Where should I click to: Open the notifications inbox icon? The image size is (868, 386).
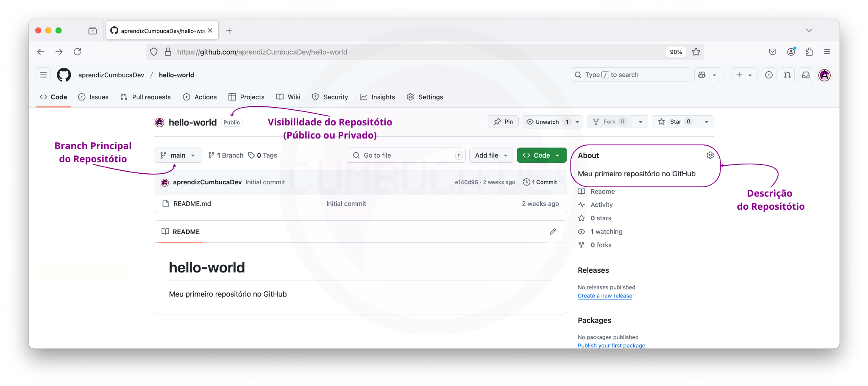pos(805,75)
